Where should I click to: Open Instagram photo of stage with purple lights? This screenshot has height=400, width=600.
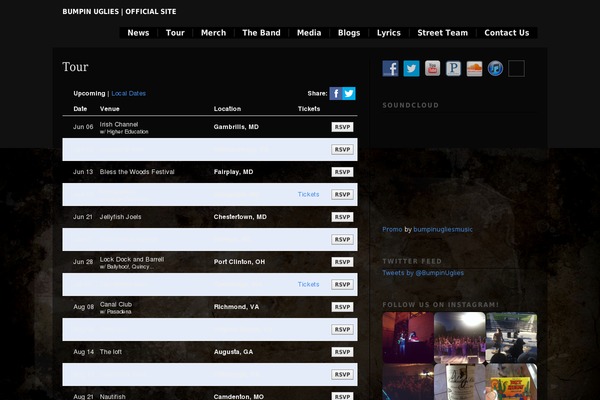click(x=408, y=337)
